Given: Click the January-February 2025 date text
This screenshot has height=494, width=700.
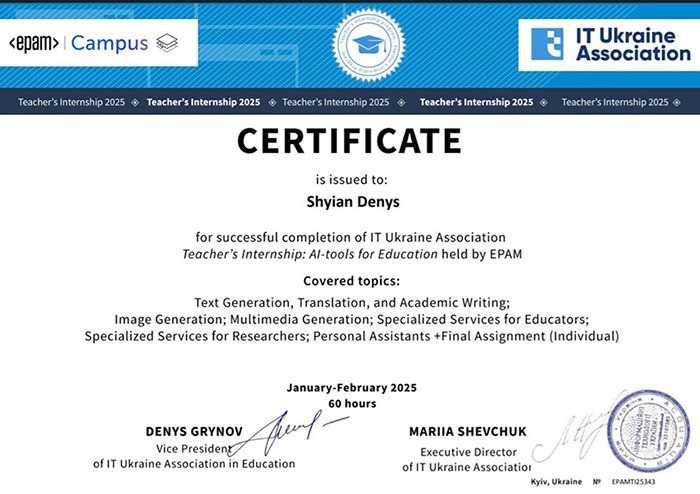Looking at the screenshot, I should (x=351, y=388).
